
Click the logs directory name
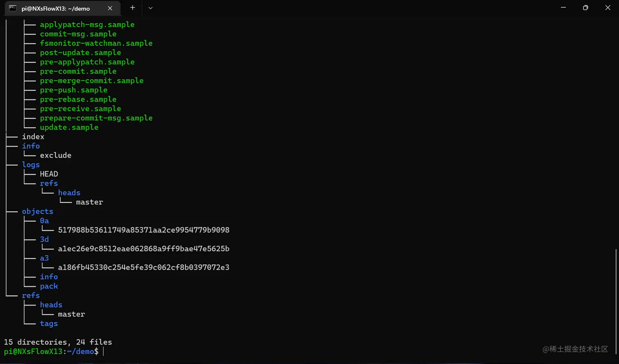[31, 165]
